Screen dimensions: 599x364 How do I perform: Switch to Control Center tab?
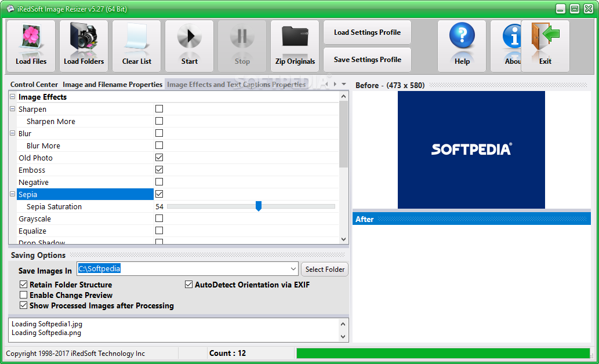[x=34, y=85]
